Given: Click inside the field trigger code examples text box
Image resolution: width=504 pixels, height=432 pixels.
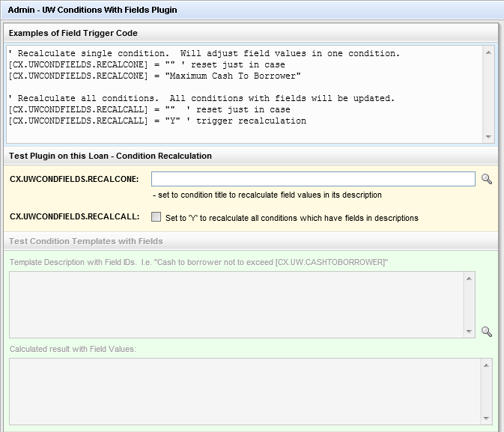Looking at the screenshot, I should point(243,94).
